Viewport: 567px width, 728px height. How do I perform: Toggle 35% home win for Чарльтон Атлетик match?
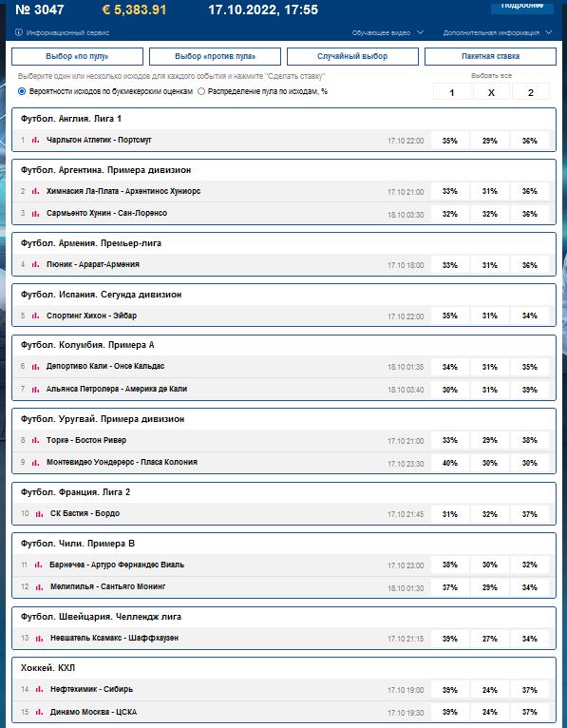(450, 141)
